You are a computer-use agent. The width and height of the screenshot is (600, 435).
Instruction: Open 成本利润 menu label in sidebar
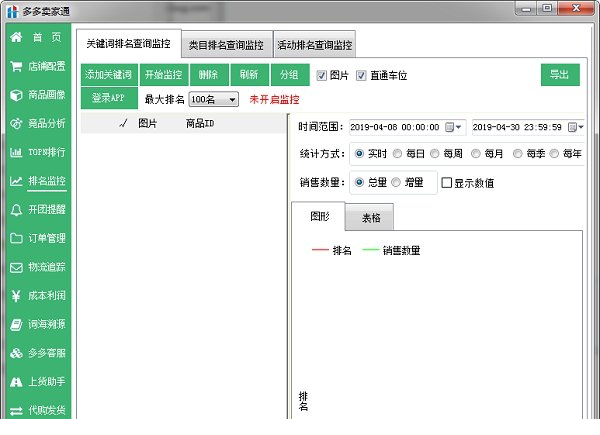[47, 296]
